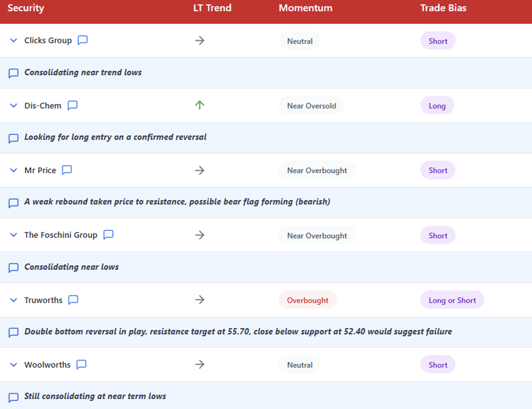
Task: Collapse the Woolworths row chevron
Action: point(13,365)
